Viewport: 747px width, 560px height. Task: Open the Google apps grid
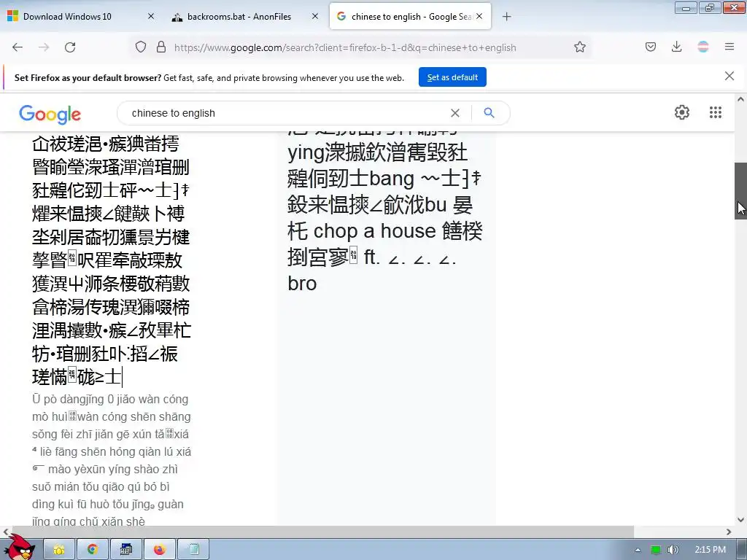[x=715, y=112]
